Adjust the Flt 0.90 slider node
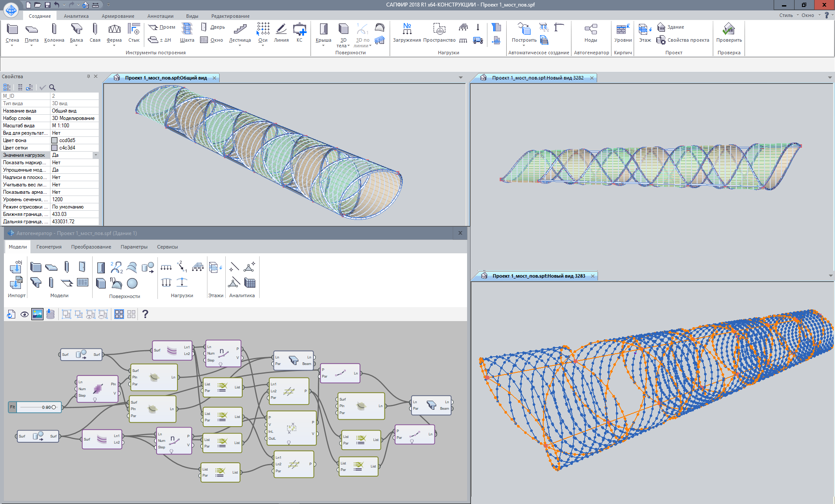Image resolution: width=835 pixels, height=504 pixels. pyautogui.click(x=53, y=407)
